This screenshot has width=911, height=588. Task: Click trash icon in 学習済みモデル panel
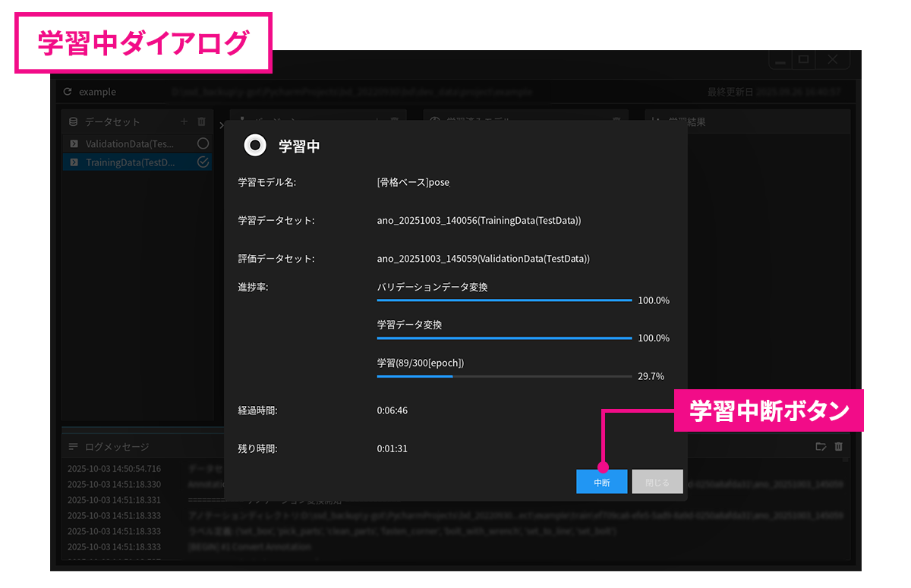pos(616,121)
